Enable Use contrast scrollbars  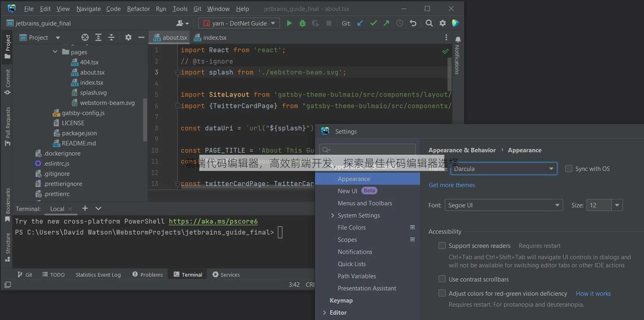442,279
